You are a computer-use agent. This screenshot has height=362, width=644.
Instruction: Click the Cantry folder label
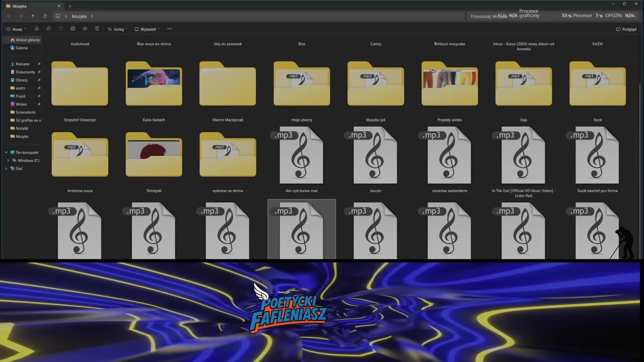[376, 44]
